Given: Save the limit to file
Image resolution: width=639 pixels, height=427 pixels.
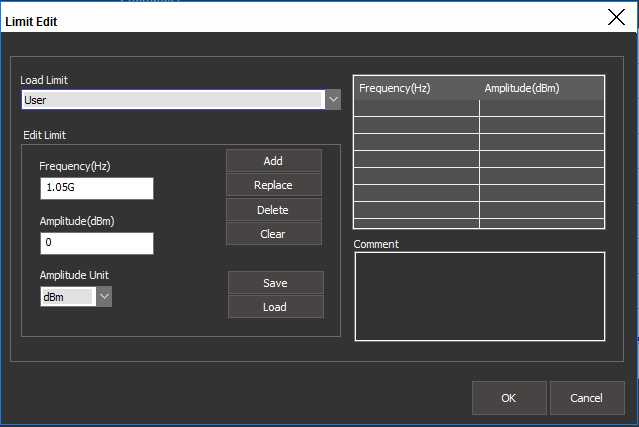Looking at the screenshot, I should pos(275,283).
